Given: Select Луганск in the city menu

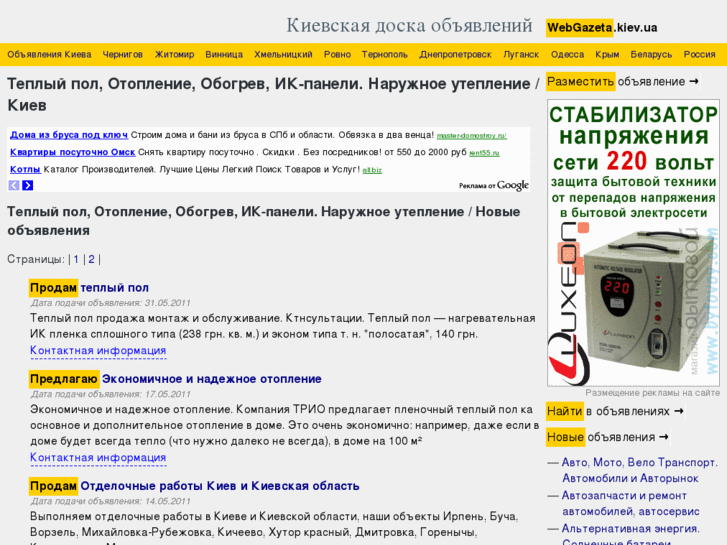Looking at the screenshot, I should (x=521, y=54).
